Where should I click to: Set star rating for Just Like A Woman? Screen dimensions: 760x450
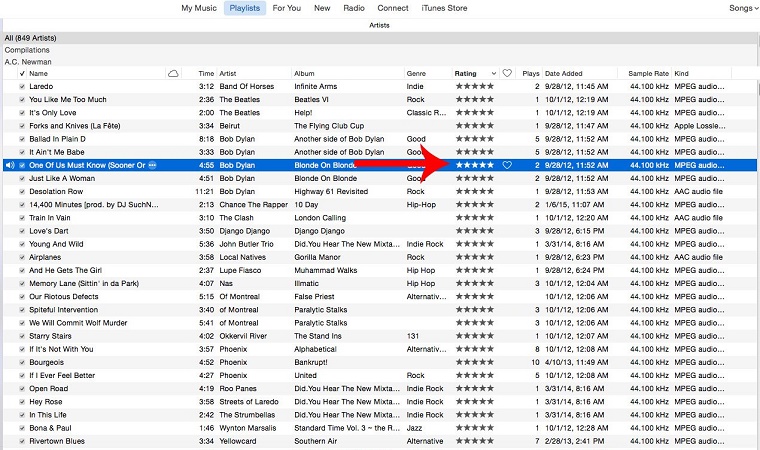(475, 178)
